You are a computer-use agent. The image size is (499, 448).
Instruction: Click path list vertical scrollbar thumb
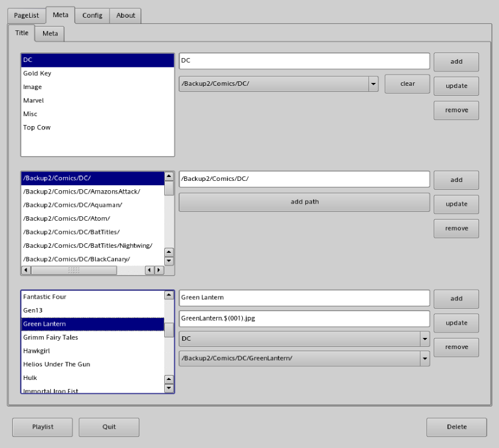pos(169,188)
